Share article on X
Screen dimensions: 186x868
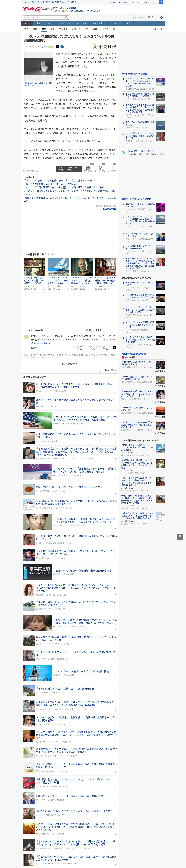(57, 47)
